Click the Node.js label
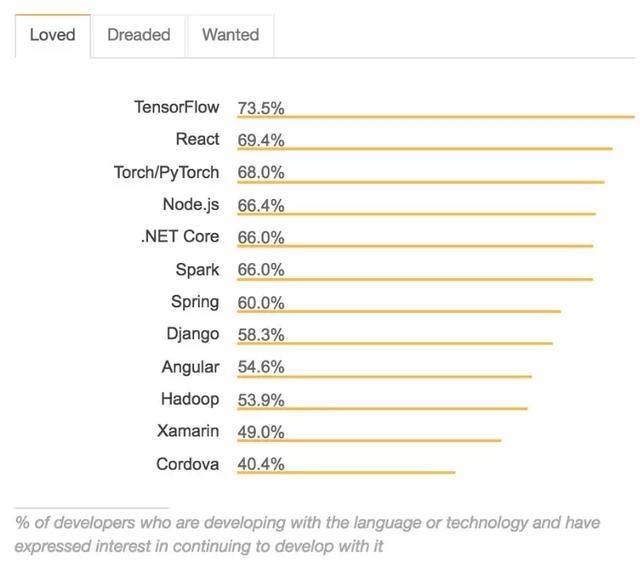Image resolution: width=640 pixels, height=564 pixels. 191,205
